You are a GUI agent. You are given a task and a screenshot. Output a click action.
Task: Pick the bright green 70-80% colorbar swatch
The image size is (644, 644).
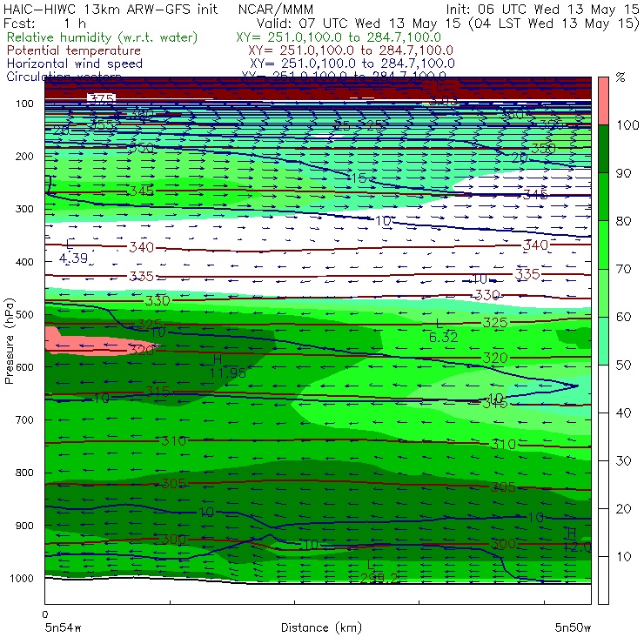tap(603, 245)
